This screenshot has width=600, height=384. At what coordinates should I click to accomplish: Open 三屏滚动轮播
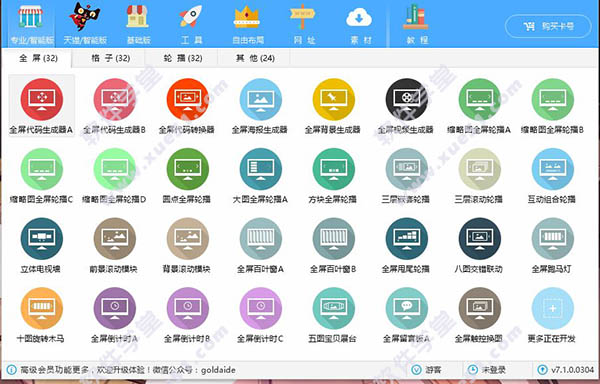tap(479, 176)
